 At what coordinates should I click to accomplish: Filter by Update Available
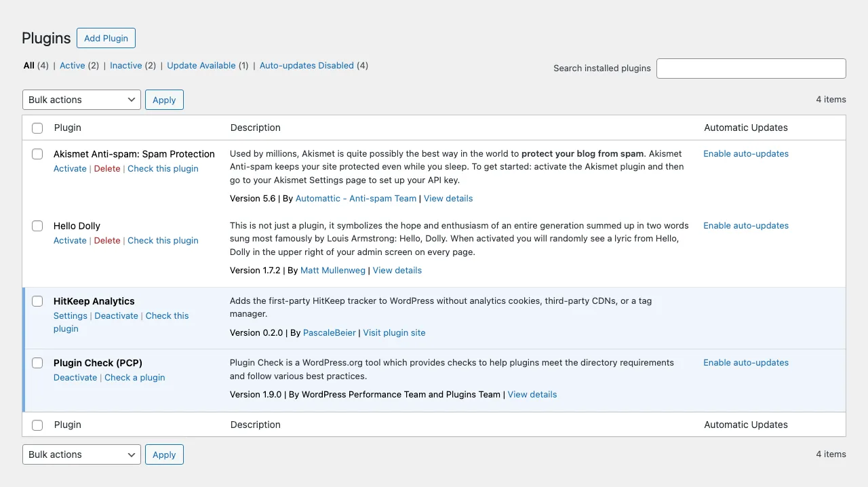click(201, 66)
